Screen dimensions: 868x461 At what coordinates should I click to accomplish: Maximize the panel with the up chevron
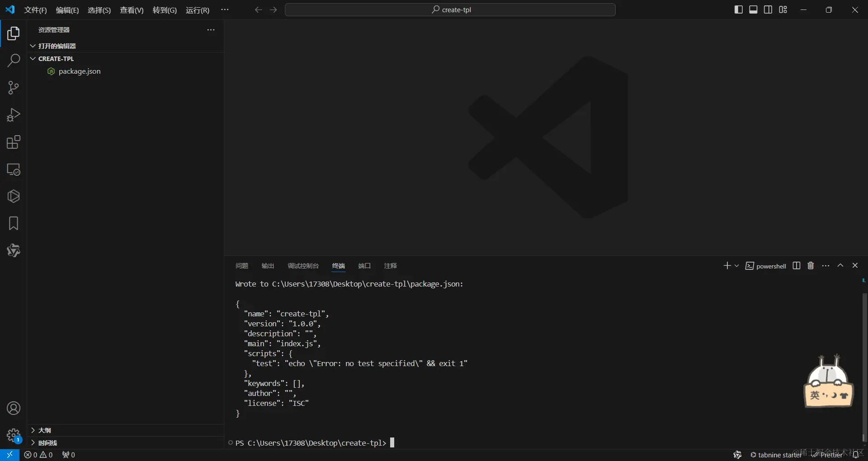point(840,266)
